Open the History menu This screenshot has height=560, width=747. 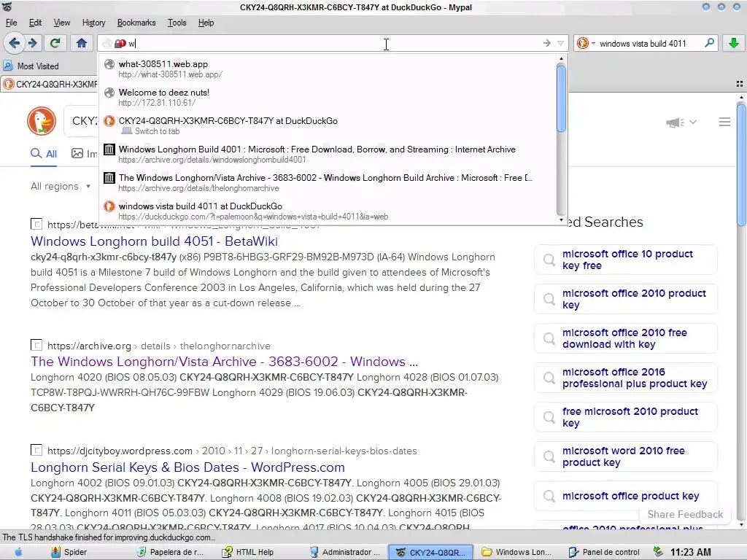[93, 23]
